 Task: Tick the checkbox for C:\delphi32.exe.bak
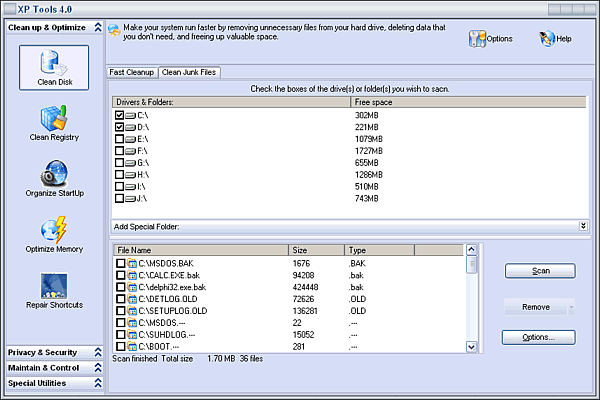(121, 287)
